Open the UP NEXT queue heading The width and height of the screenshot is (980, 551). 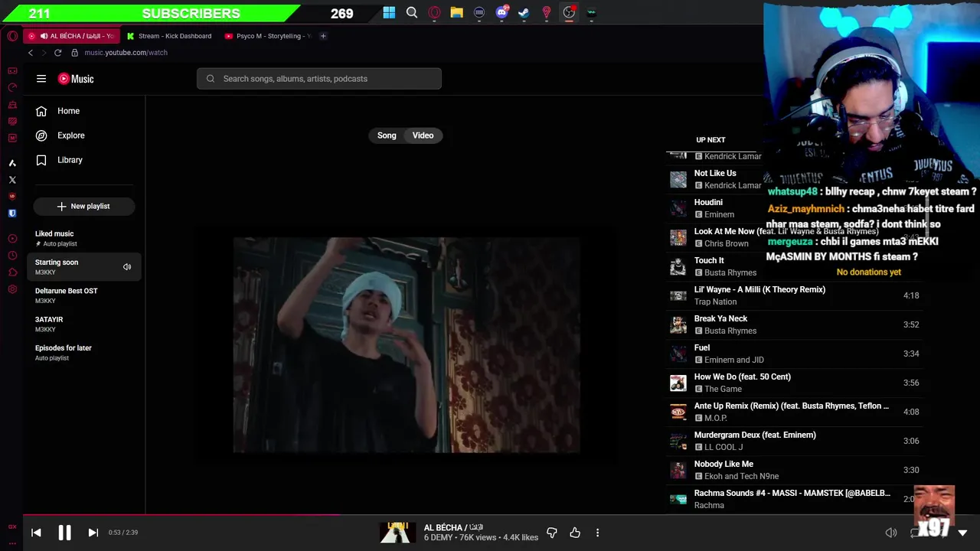710,140
